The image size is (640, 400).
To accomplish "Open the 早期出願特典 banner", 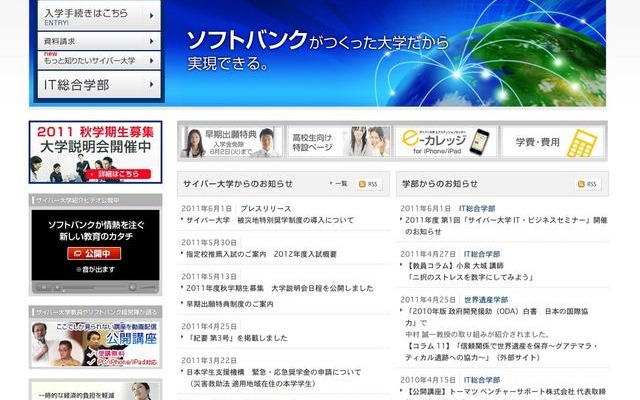I will point(231,142).
